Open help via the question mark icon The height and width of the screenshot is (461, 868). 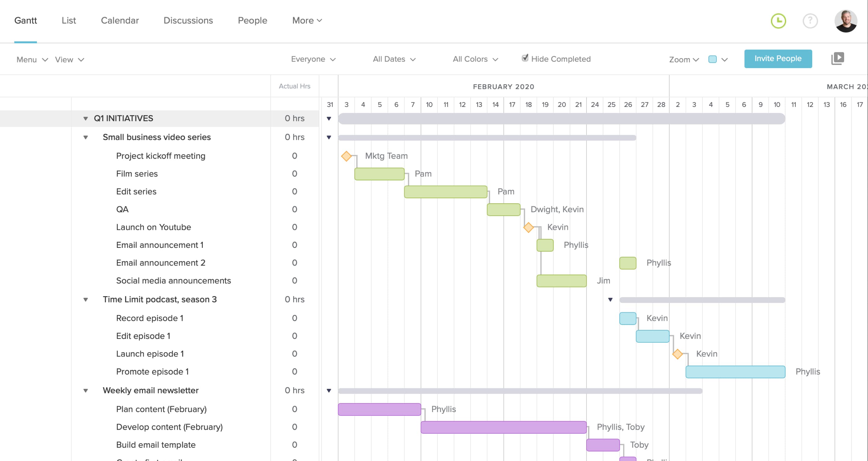[810, 21]
